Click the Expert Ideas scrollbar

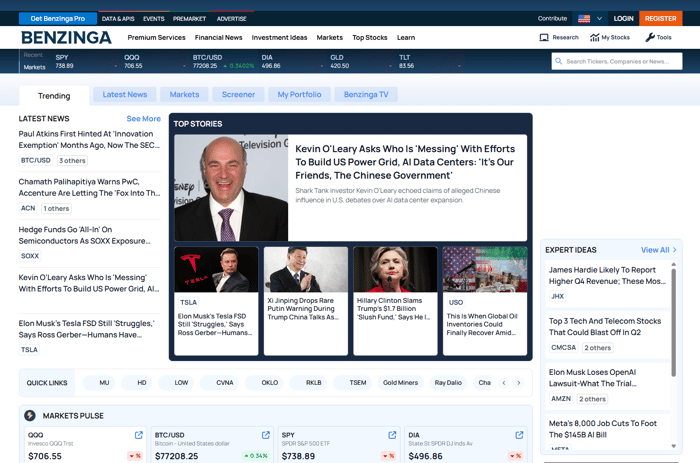(674, 322)
